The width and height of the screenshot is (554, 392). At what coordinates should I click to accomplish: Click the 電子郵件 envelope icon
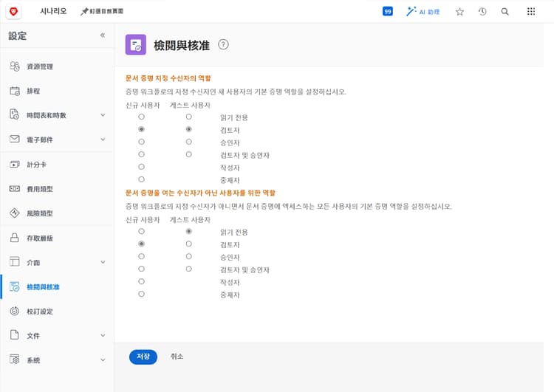pyautogui.click(x=15, y=139)
